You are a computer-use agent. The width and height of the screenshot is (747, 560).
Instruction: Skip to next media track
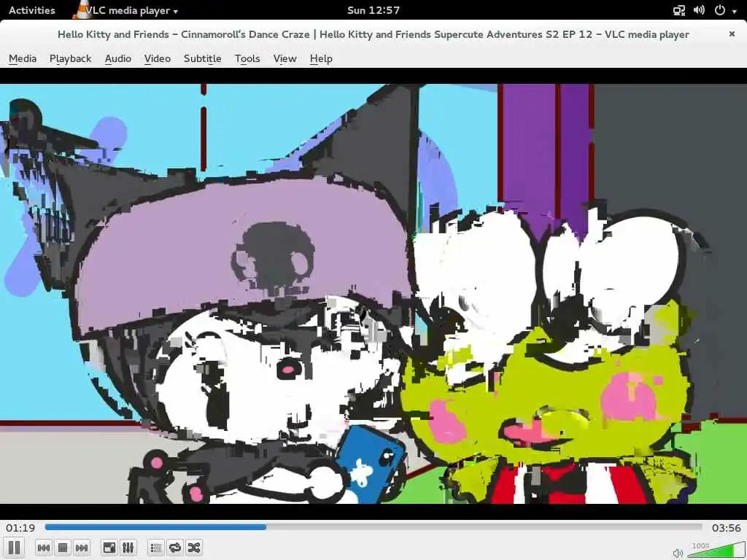click(x=82, y=548)
